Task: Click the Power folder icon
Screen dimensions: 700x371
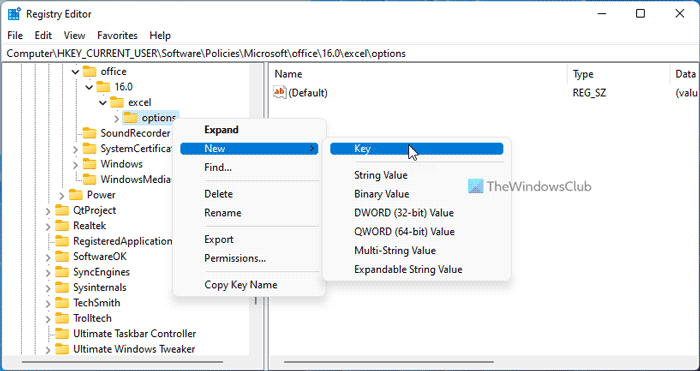Action: [x=76, y=195]
